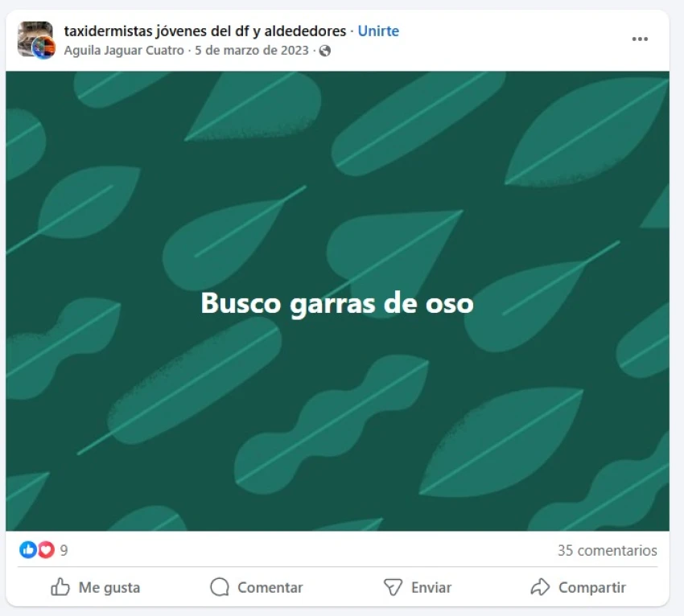View the 35 comentarios list

[608, 550]
